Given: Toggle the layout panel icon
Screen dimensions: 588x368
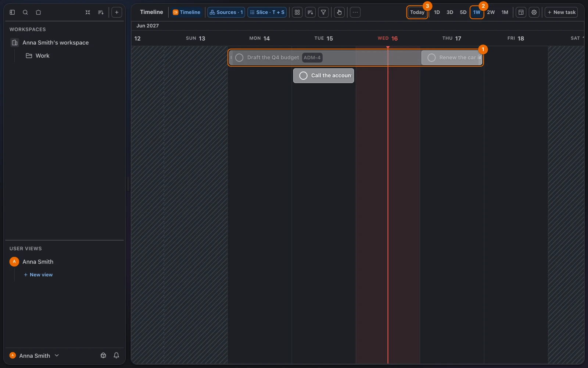Looking at the screenshot, I should [521, 12].
